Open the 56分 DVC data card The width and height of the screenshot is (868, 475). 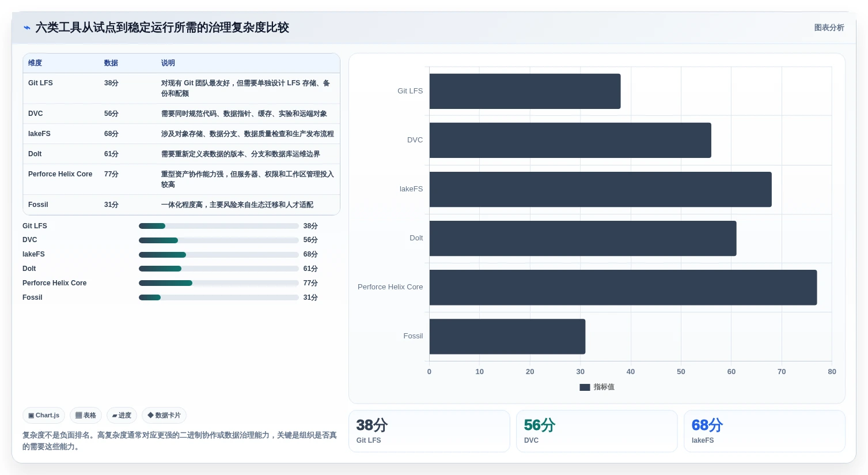pos(597,431)
